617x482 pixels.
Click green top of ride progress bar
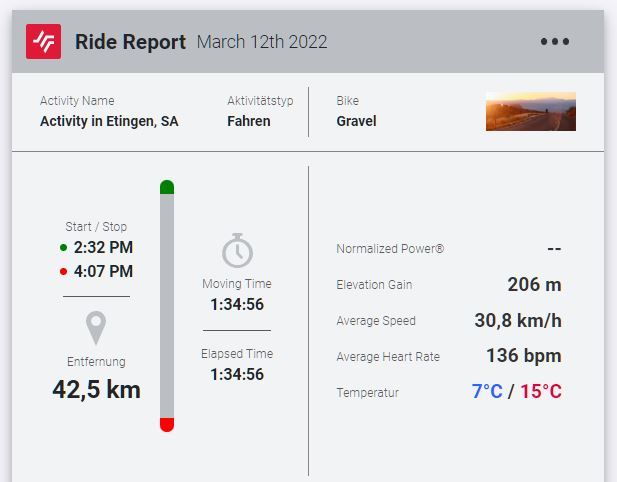[167, 187]
